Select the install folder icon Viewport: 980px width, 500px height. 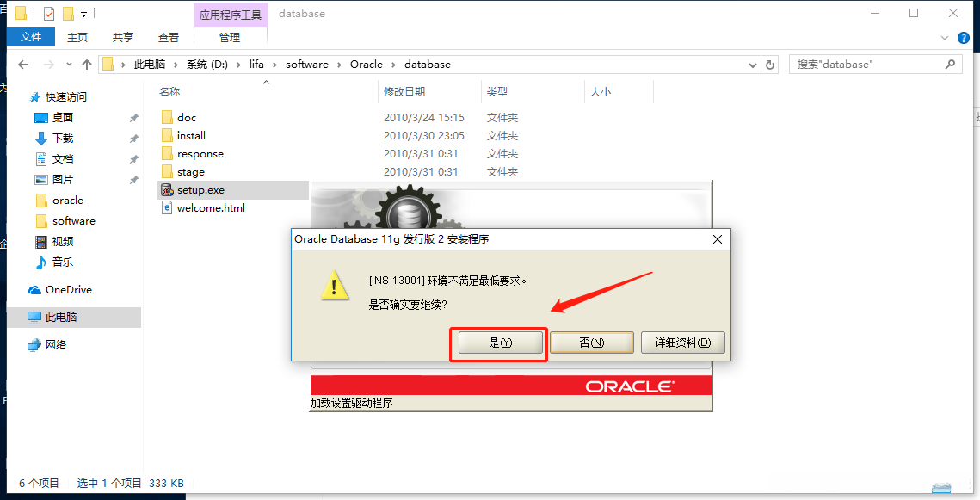coord(167,136)
